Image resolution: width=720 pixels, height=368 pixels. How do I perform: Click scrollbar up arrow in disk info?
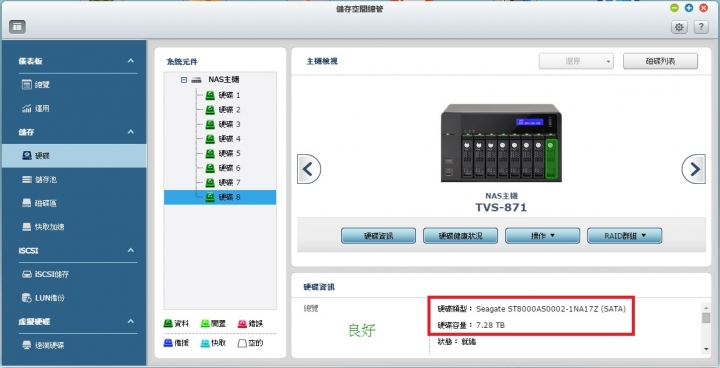[706, 307]
